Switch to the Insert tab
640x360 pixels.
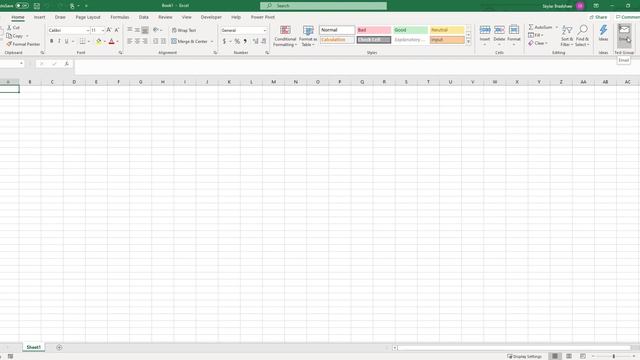(x=40, y=17)
